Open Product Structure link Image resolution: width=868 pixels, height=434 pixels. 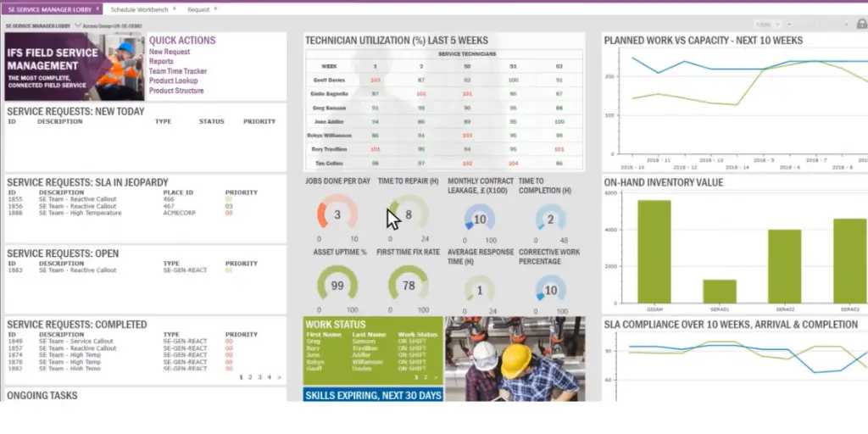tap(176, 91)
